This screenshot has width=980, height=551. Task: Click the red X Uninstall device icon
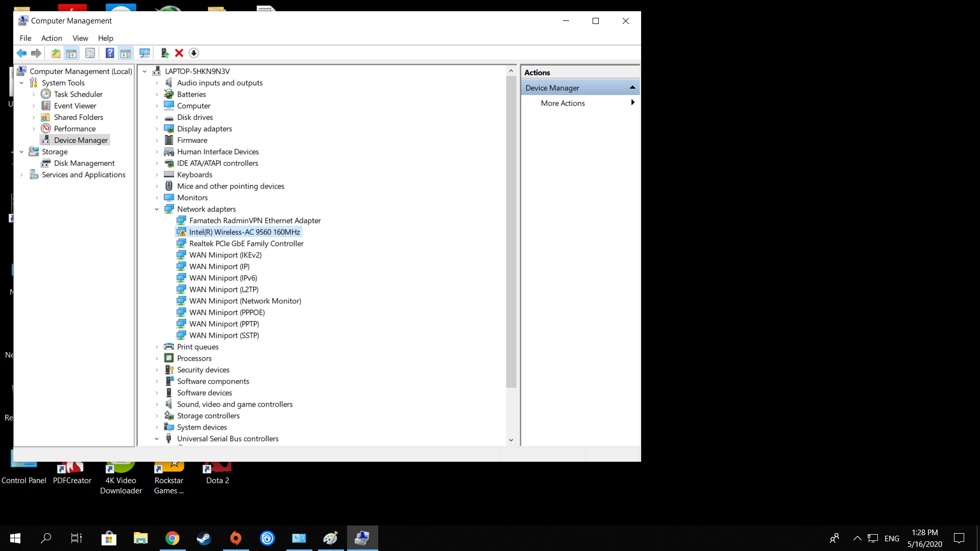tap(179, 53)
